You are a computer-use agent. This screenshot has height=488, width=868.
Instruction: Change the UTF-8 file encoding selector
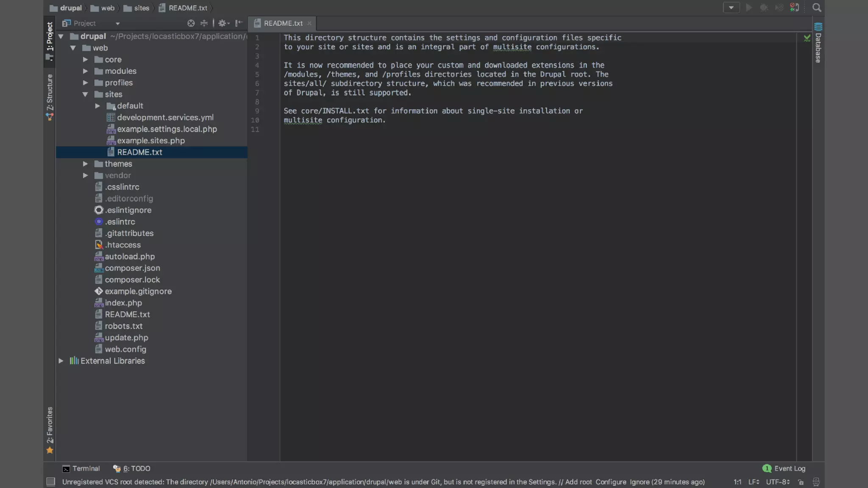tap(777, 482)
